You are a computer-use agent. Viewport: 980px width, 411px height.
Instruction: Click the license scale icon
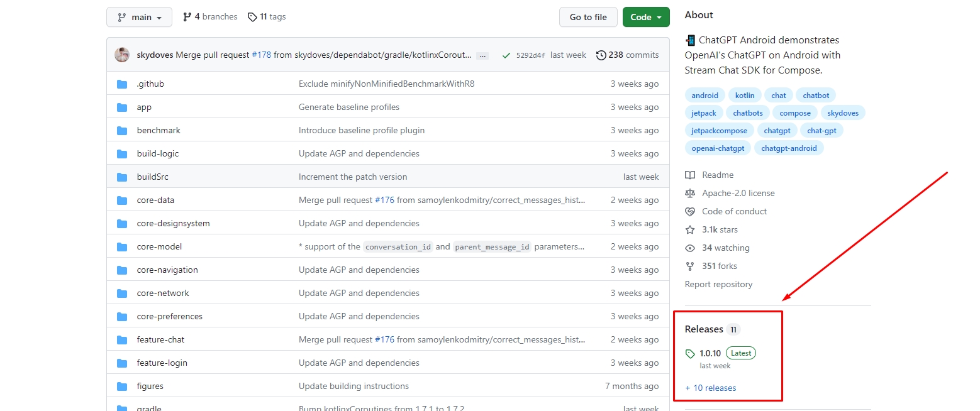[690, 193]
